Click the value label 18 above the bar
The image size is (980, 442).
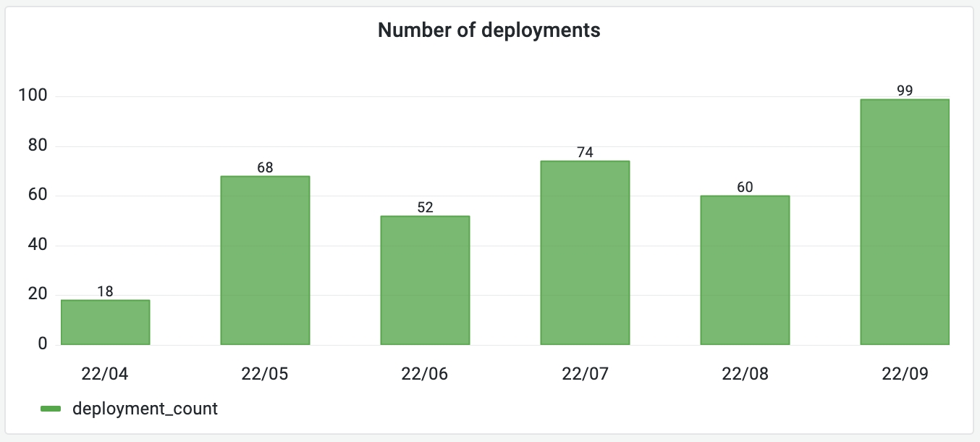105,291
